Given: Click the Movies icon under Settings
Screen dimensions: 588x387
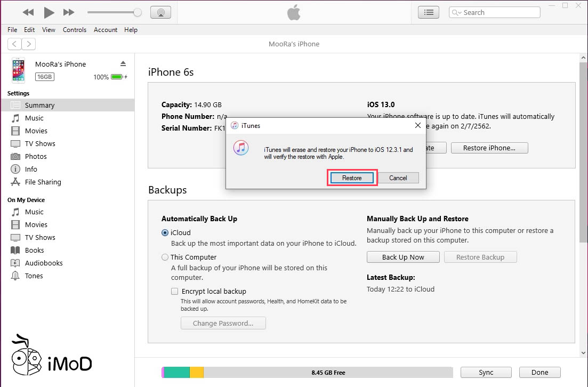Looking at the screenshot, I should [15, 131].
